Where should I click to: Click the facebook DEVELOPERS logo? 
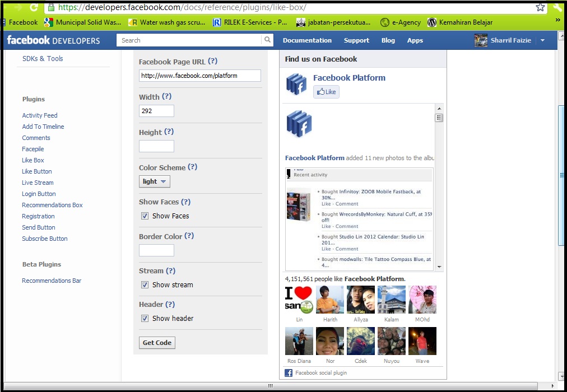click(x=54, y=40)
